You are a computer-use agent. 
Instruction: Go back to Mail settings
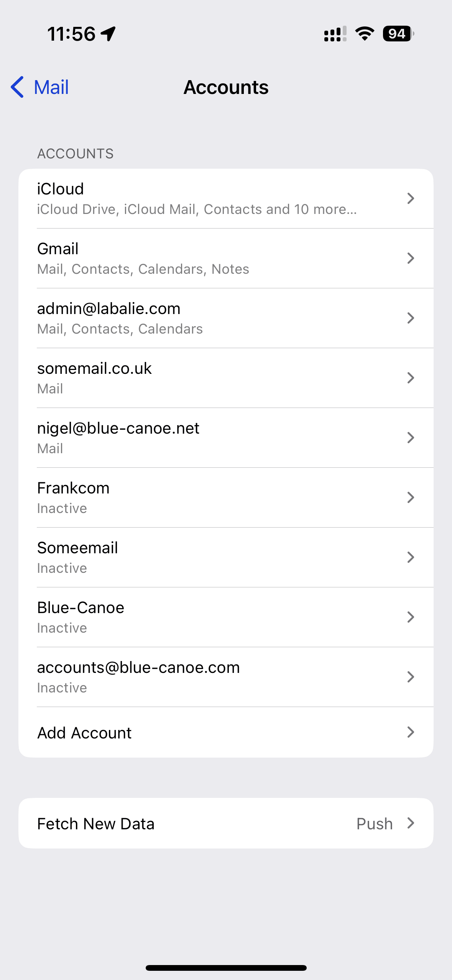pyautogui.click(x=40, y=87)
